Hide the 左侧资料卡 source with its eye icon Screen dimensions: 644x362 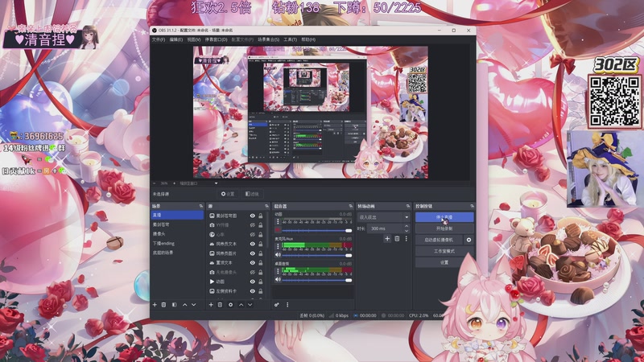point(253,291)
